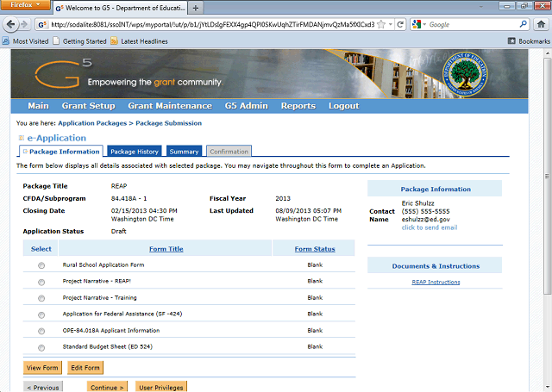Open the Grant Setup menu
The width and height of the screenshot is (552, 392).
[88, 106]
